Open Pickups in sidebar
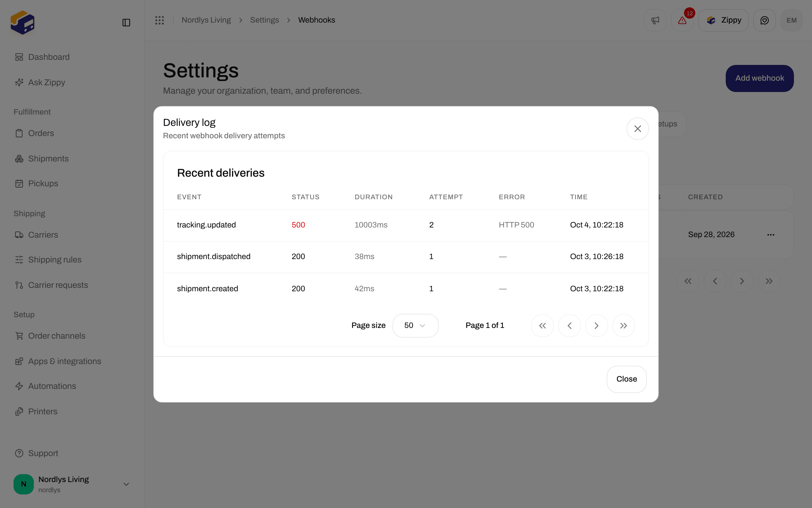This screenshot has height=508, width=812. click(72, 183)
